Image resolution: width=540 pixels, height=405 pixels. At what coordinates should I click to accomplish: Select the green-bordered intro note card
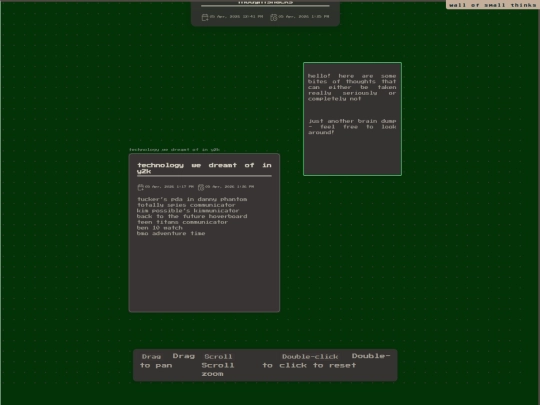click(x=352, y=119)
